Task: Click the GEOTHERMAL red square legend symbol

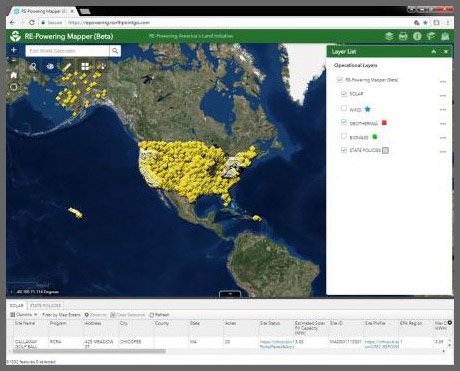Action: (384, 123)
